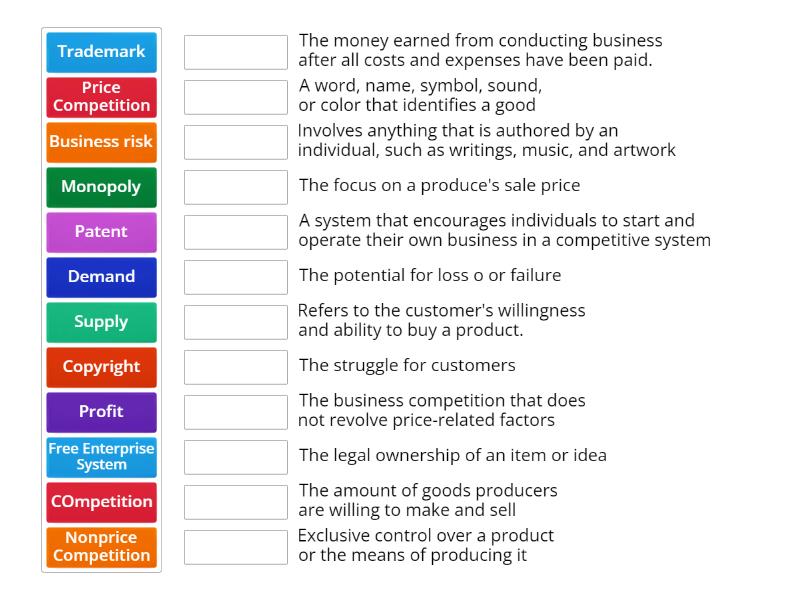
Task: Select the answer box for 'Exclusive control over a product'
Action: coord(235,547)
